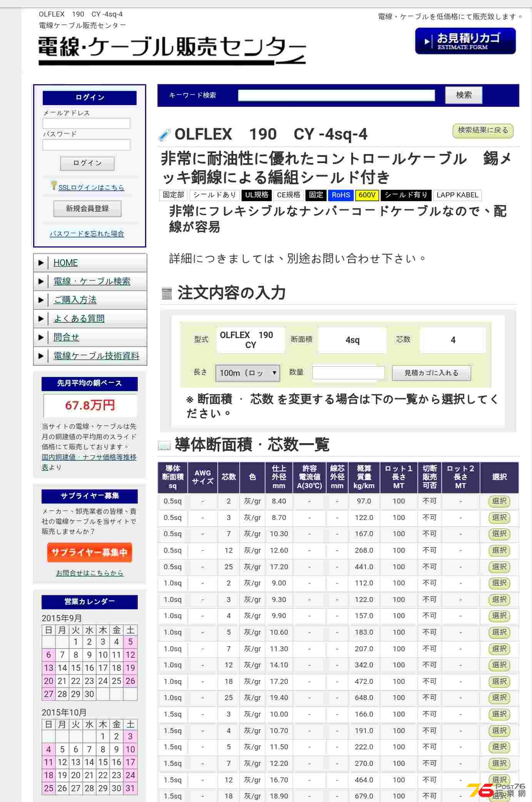
Task: Click the arrow icon beside 電線・ケーブル検索
Action: coord(41,281)
